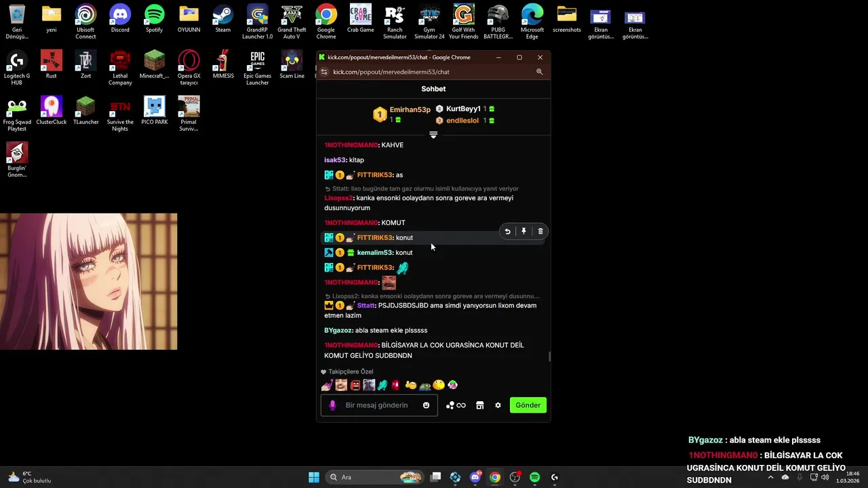Viewport: 868px width, 488px height.
Task: Select the OYUUNN folder icon
Action: click(x=189, y=19)
